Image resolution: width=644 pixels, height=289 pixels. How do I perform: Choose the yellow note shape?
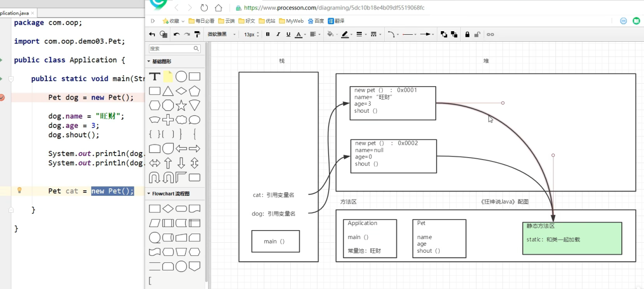(168, 77)
